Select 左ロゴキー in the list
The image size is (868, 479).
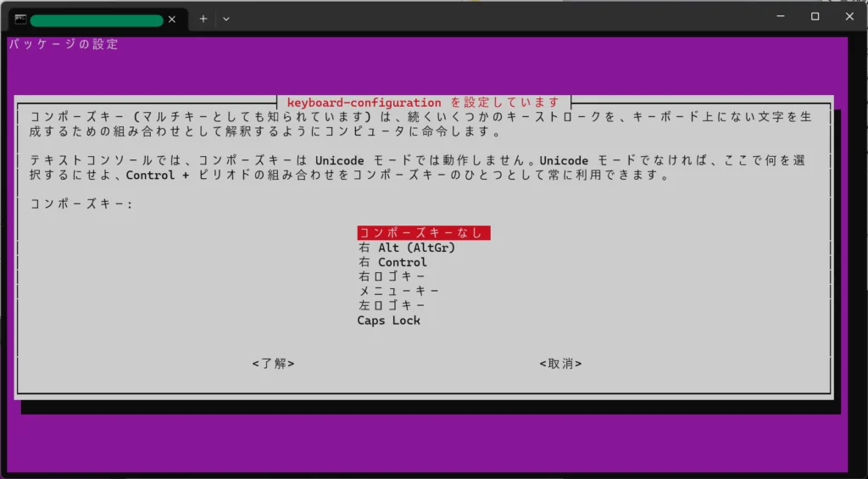[392, 306]
